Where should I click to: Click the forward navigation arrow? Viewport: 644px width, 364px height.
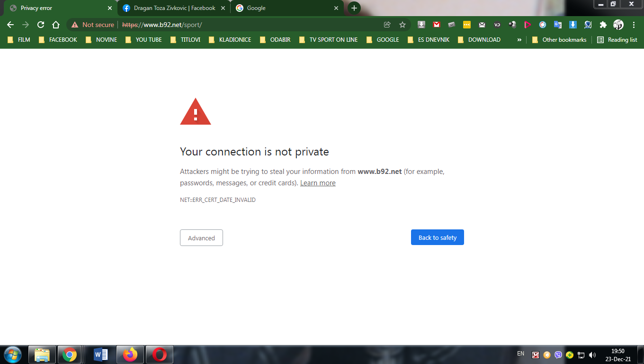[26, 25]
